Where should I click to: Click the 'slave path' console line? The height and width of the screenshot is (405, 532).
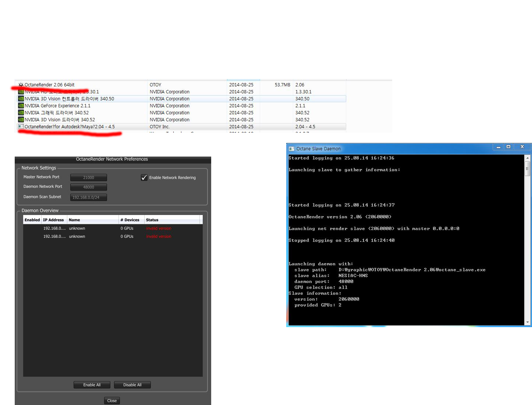[x=390, y=270]
